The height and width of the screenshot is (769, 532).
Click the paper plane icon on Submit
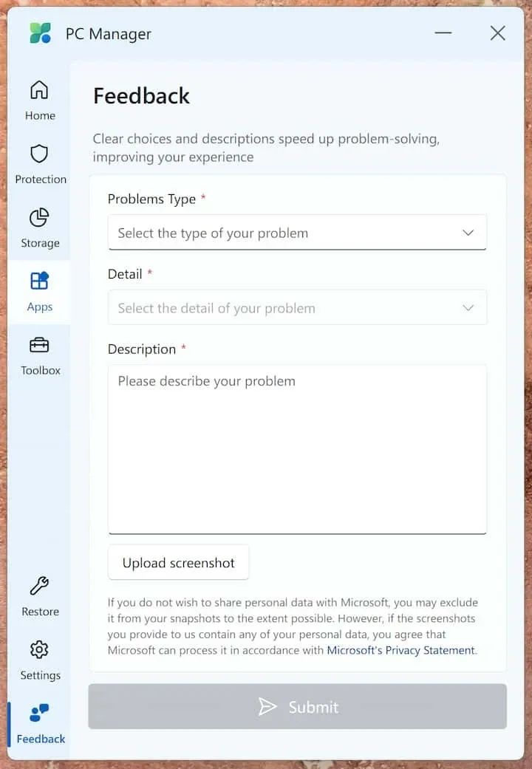(267, 707)
